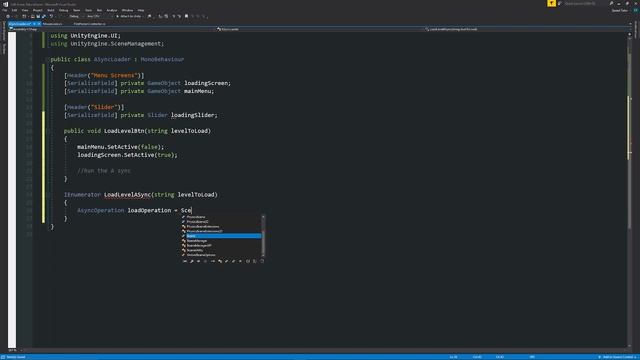The image size is (640, 360).
Task: Select SceneUtility in the IntelliSense list
Action: [x=221, y=250]
